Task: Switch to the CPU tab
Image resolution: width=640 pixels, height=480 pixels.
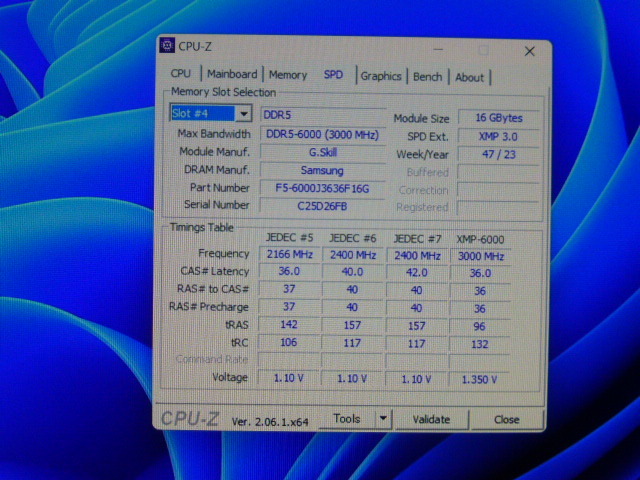Action: [180, 73]
